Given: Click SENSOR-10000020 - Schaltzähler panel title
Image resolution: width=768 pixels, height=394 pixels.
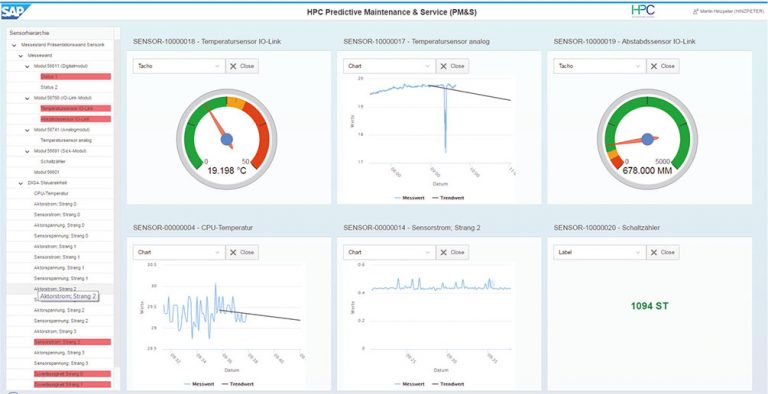Looking at the screenshot, I should pos(608,228).
